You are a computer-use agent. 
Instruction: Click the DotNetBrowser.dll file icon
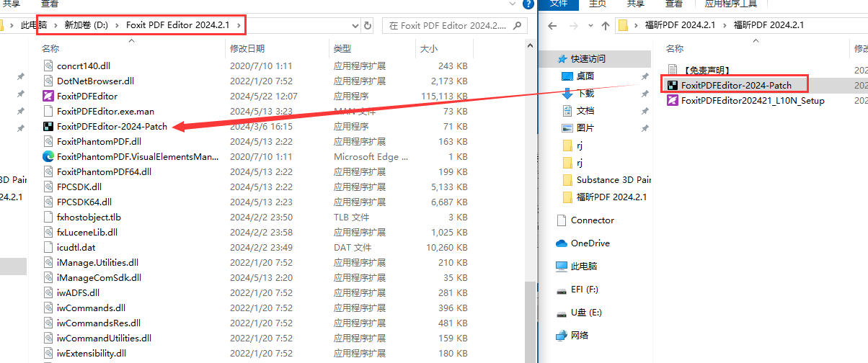tap(48, 81)
